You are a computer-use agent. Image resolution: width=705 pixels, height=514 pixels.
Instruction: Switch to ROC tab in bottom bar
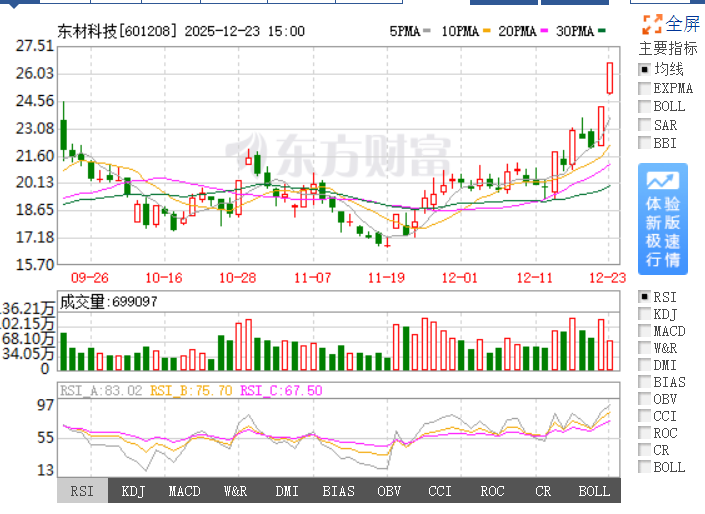(x=492, y=491)
